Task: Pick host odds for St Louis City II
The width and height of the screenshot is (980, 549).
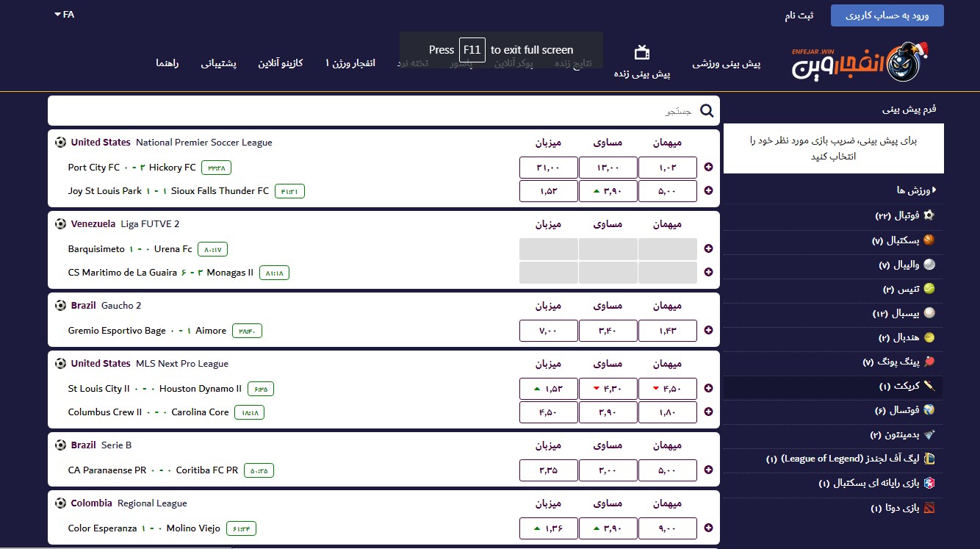Action: (548, 389)
